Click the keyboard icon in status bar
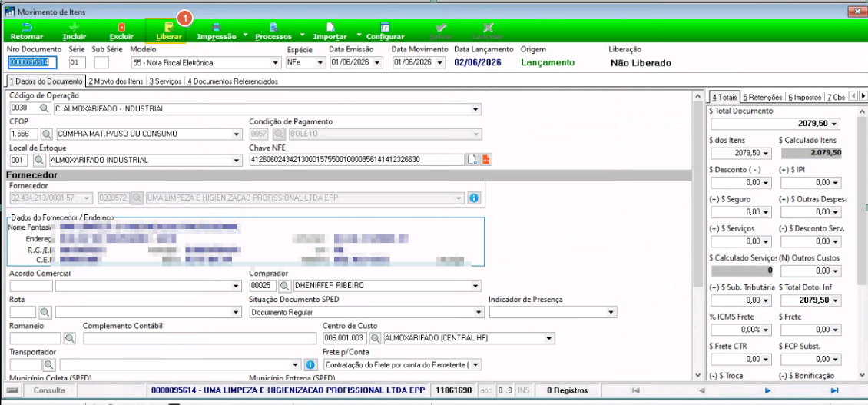Screen dimensions: 868x405 [12, 390]
